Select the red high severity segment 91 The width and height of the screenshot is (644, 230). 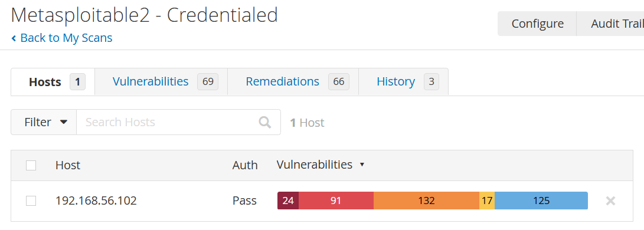pyautogui.click(x=336, y=201)
